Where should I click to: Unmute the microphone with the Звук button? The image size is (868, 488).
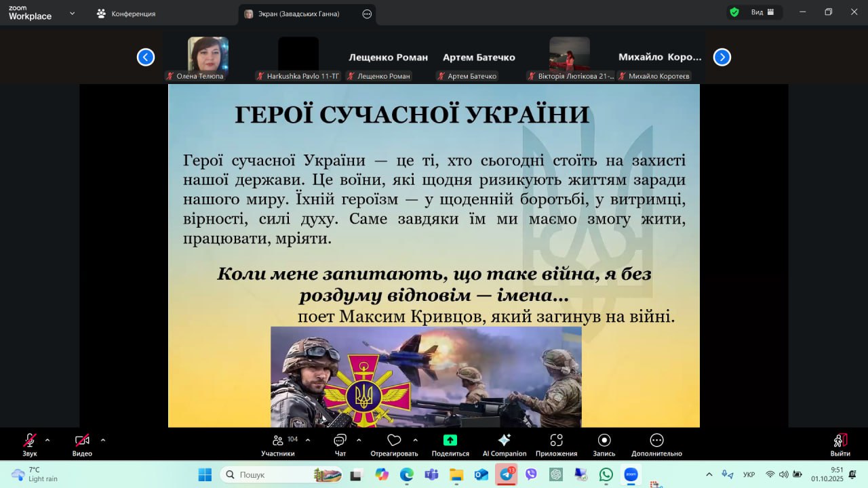click(30, 445)
